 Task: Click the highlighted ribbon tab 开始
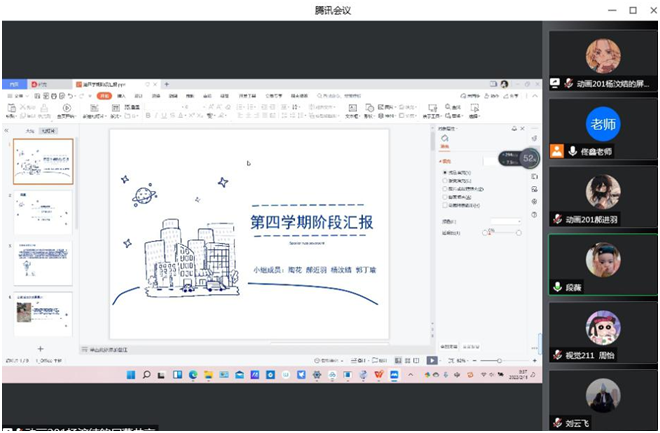[104, 96]
